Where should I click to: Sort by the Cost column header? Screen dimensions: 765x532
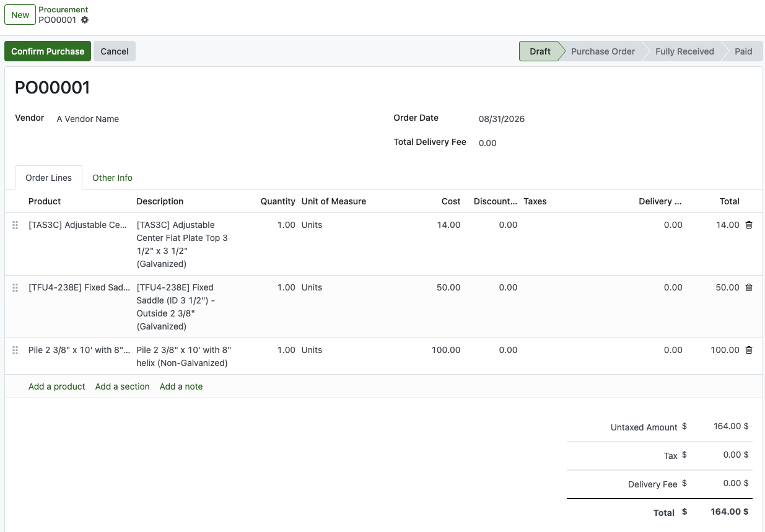[x=451, y=201]
